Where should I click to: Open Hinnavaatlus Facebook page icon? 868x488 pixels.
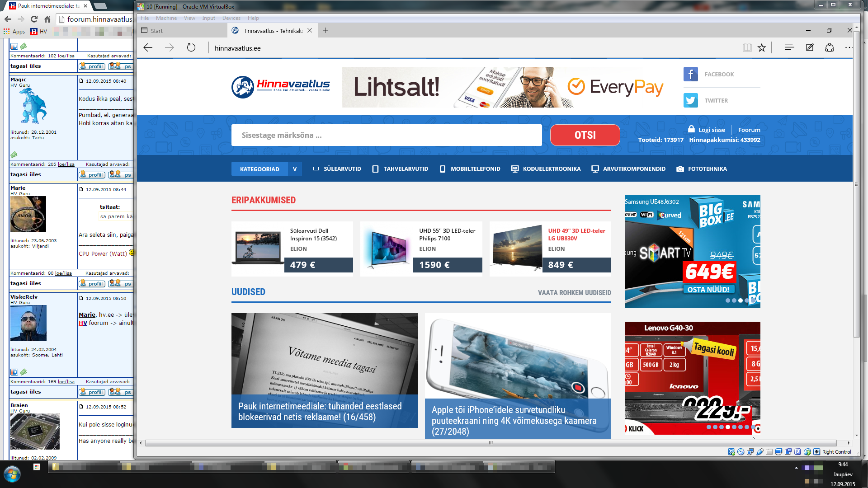[691, 74]
